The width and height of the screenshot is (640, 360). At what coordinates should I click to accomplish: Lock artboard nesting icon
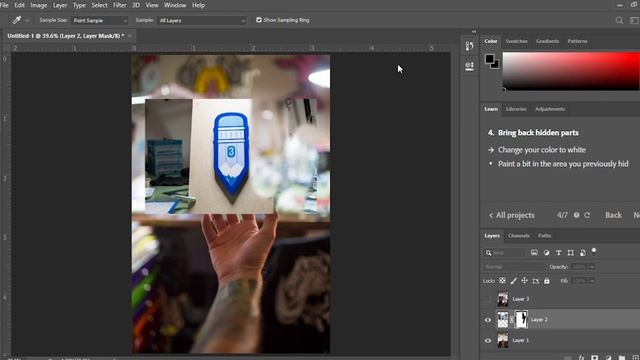click(536, 281)
